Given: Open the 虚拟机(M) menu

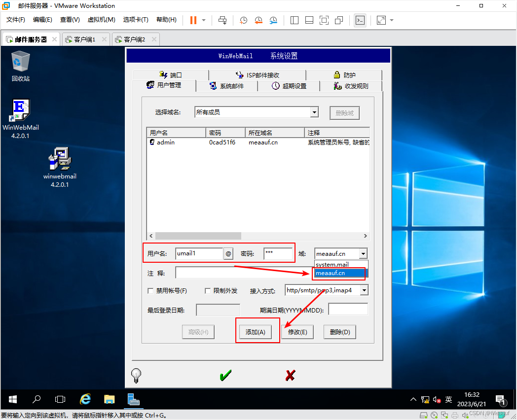Looking at the screenshot, I should [101, 20].
